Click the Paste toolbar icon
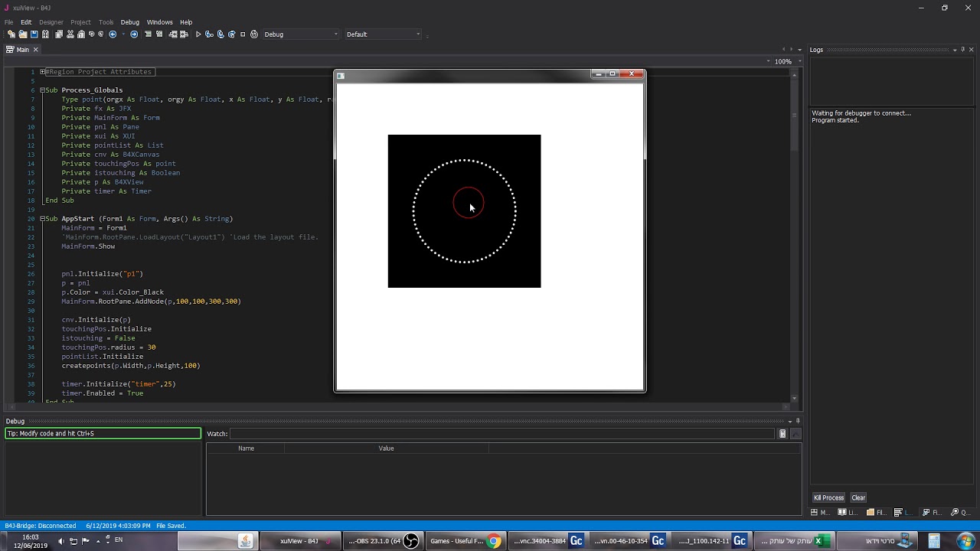The image size is (980, 551). [x=81, y=34]
